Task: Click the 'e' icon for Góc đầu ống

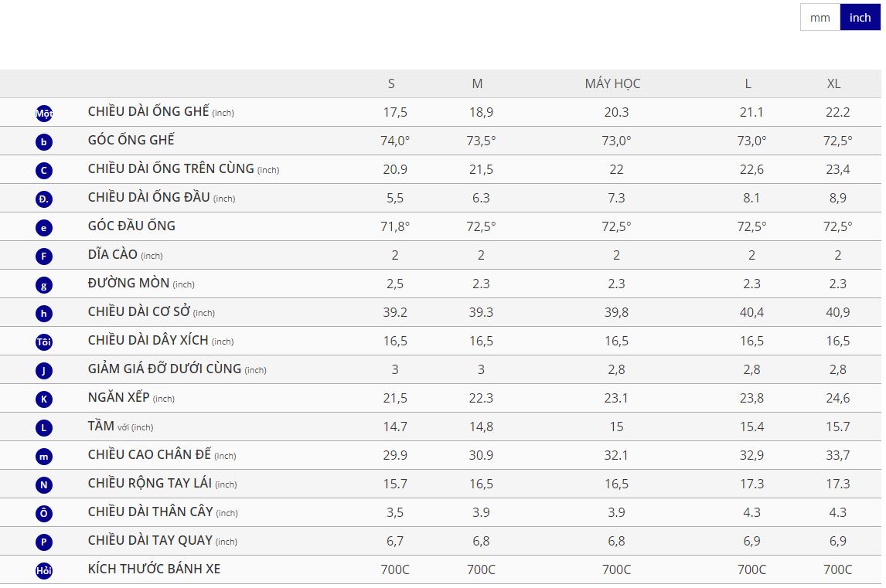Action: [x=44, y=227]
